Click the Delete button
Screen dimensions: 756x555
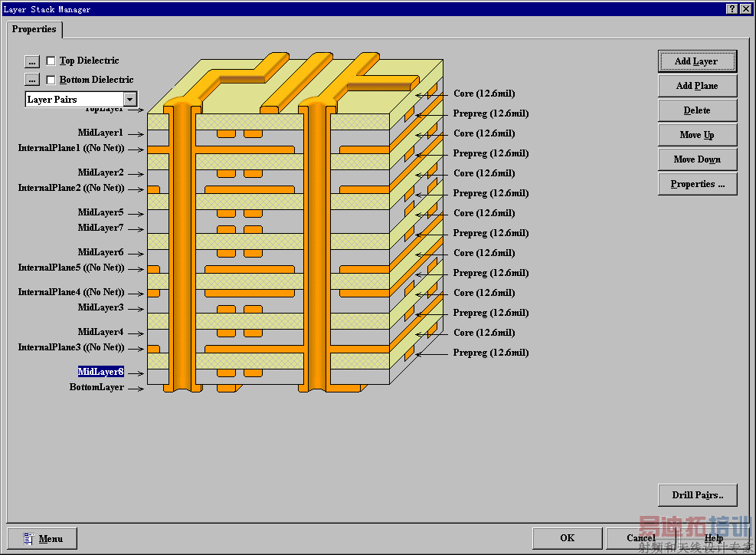tap(697, 110)
